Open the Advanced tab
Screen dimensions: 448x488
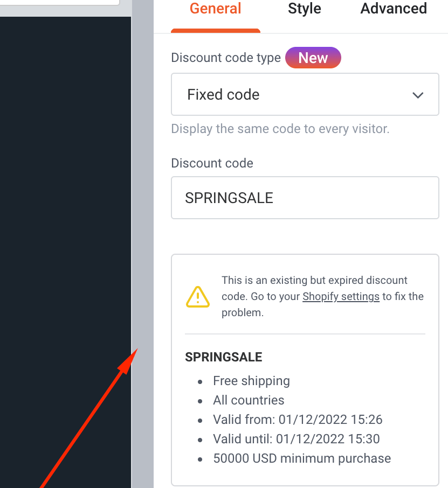(x=394, y=9)
